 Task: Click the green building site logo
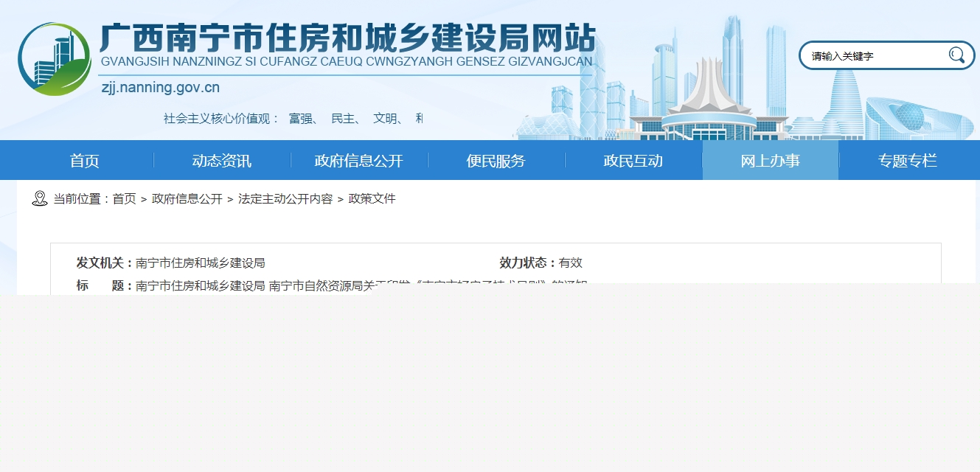(55, 59)
